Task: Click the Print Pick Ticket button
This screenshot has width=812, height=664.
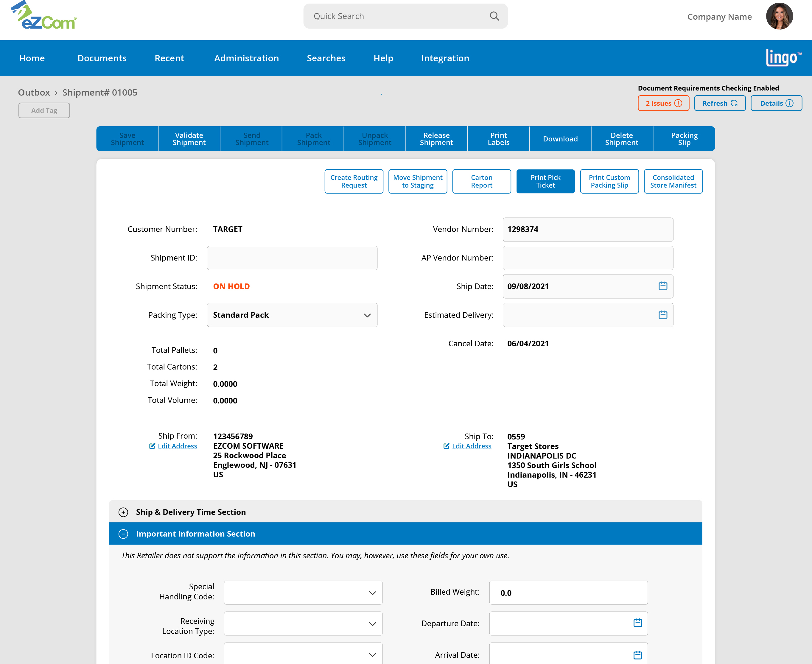Action: [x=545, y=181]
